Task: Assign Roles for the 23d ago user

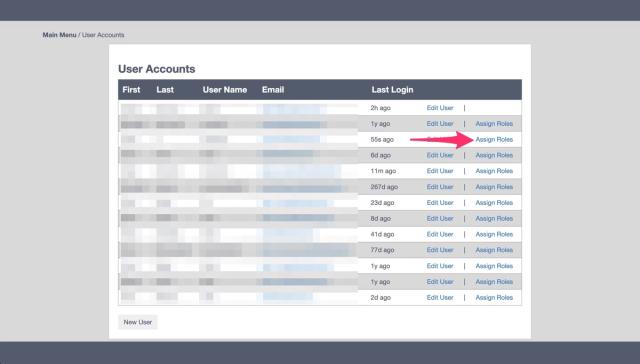Action: point(494,203)
